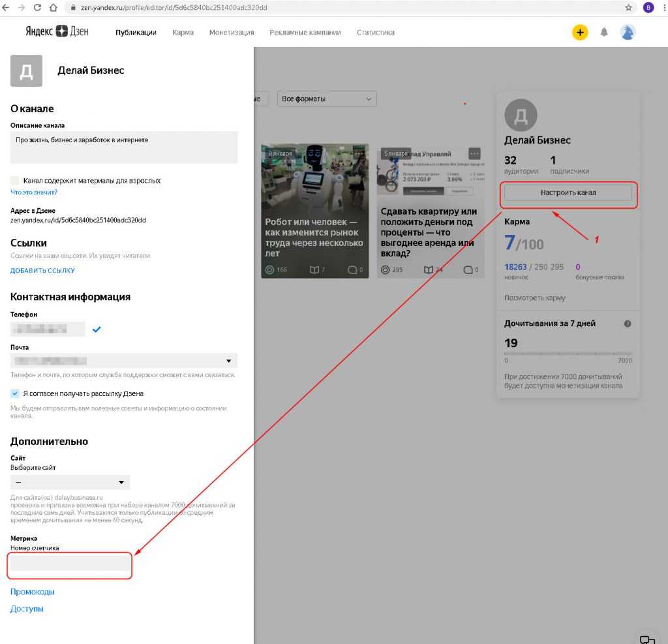Click the Телефон input field
This screenshot has width=668, height=644.
click(x=48, y=329)
